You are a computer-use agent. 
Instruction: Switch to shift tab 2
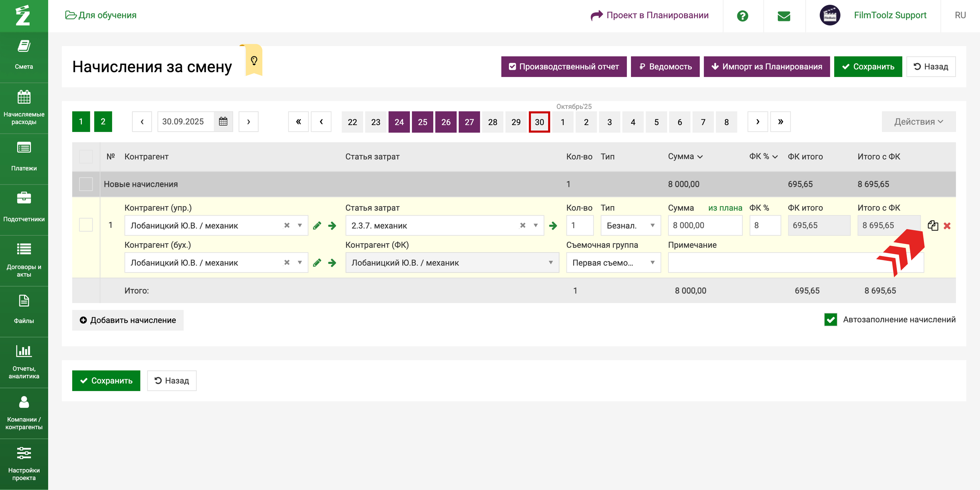(x=103, y=122)
